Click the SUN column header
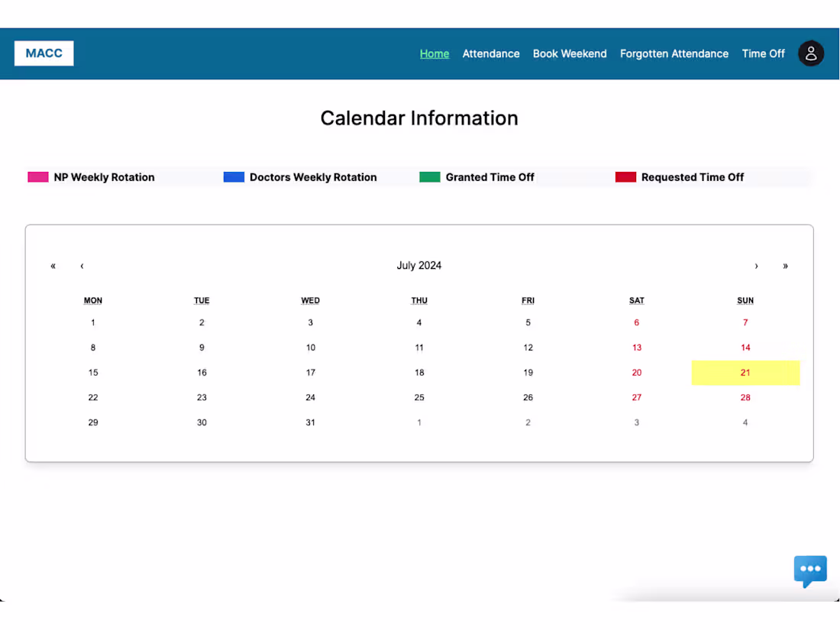Image resolution: width=840 pixels, height=630 pixels. (745, 300)
